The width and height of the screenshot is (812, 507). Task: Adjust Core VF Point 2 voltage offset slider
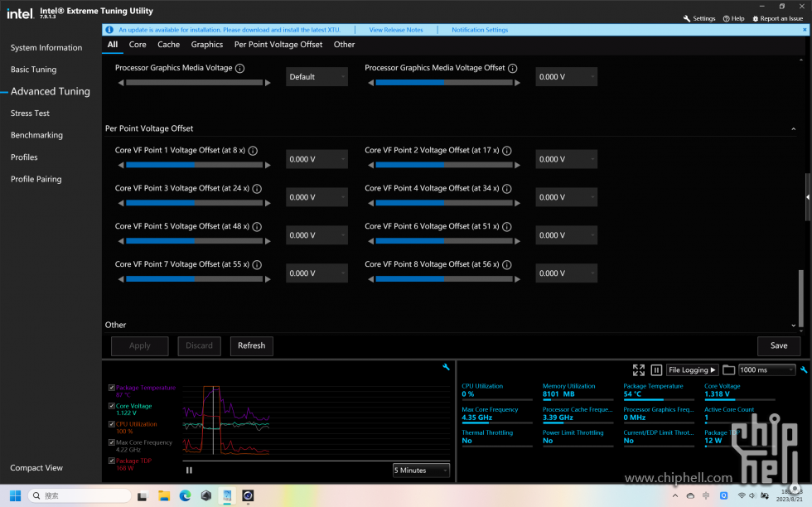click(444, 165)
